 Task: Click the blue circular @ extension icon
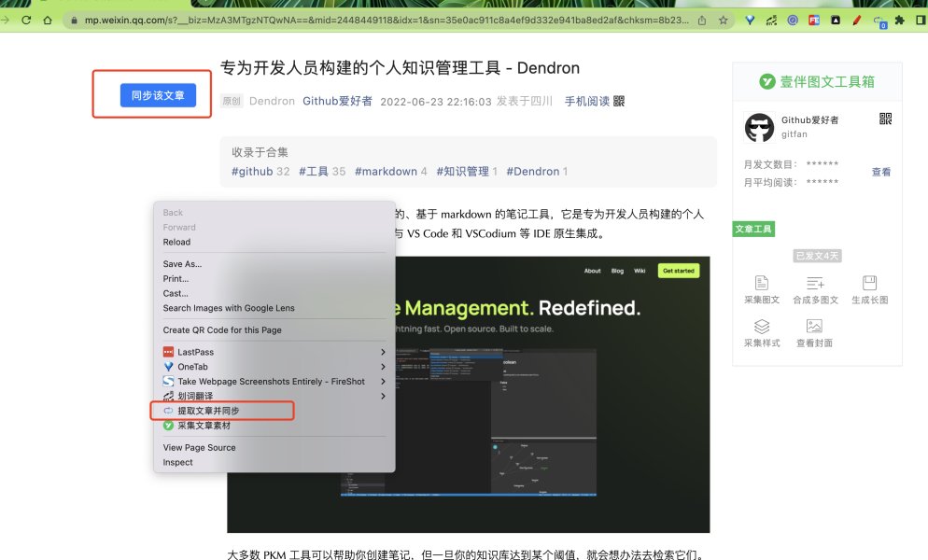coord(793,21)
